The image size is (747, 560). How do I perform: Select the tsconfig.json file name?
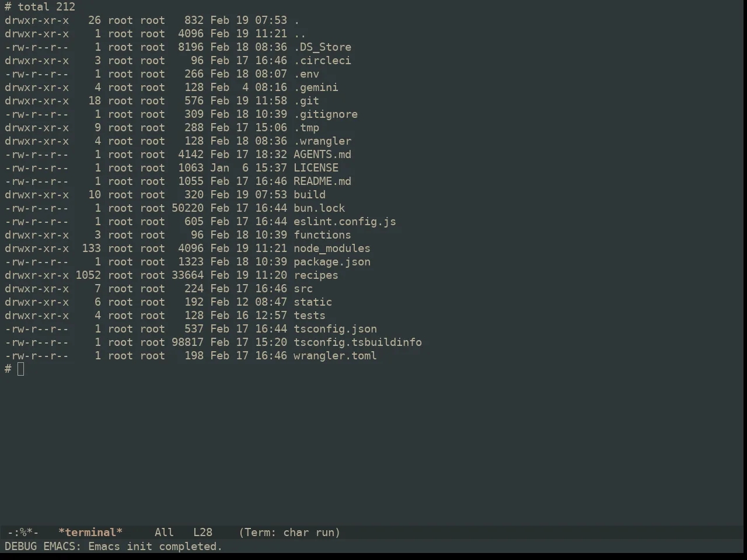pyautogui.click(x=335, y=329)
